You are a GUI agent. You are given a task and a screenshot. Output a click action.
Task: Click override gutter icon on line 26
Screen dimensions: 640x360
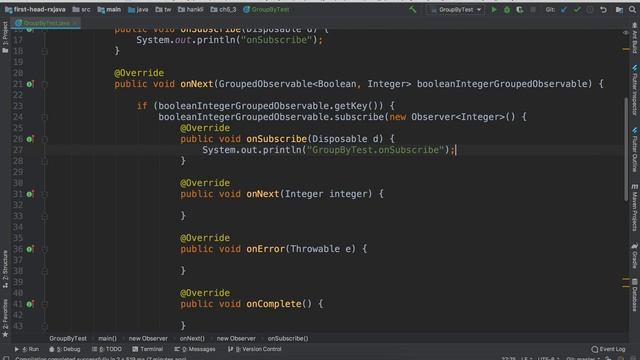30,139
